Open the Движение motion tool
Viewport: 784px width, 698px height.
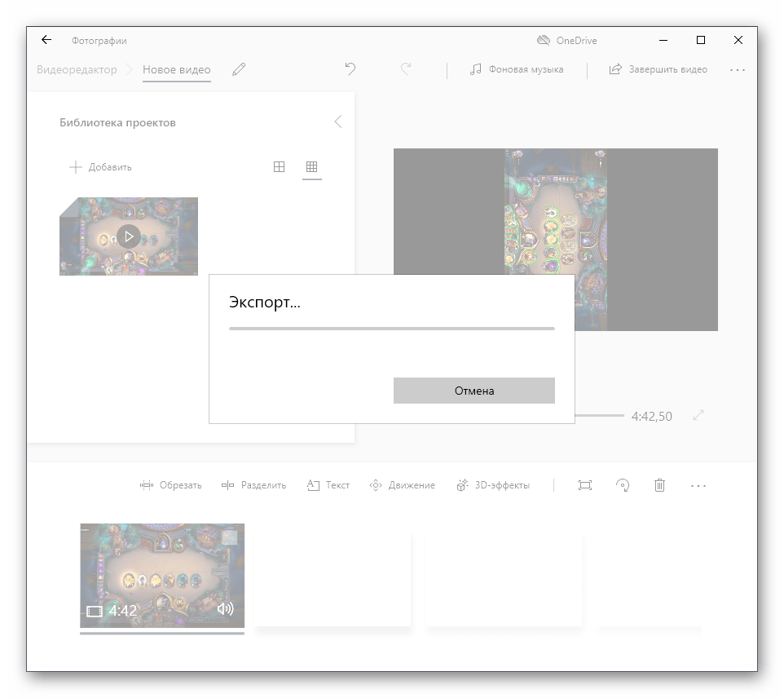[x=402, y=485]
